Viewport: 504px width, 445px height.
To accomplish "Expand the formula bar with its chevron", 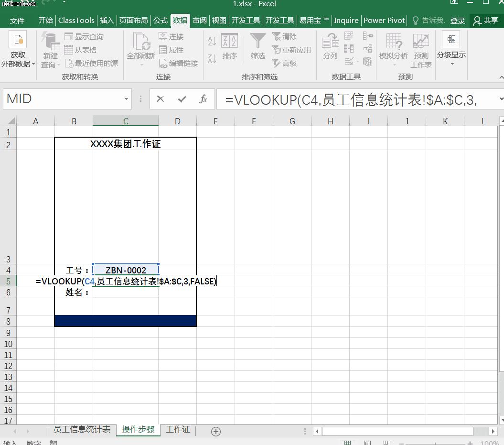I will (x=501, y=99).
